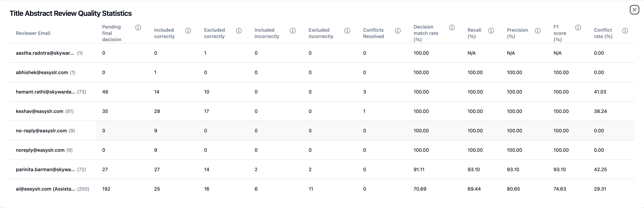Close the Review Quality Statistics dialog
The height and width of the screenshot is (208, 644).
tap(634, 10)
